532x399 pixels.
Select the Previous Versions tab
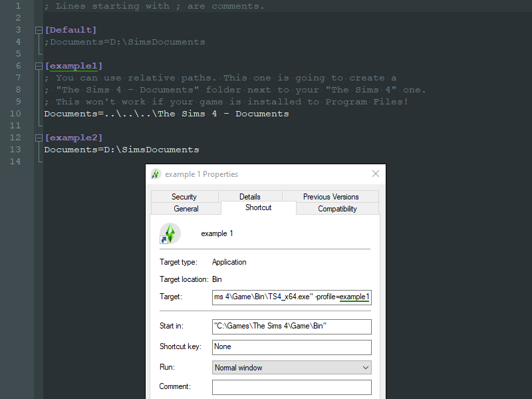(331, 197)
